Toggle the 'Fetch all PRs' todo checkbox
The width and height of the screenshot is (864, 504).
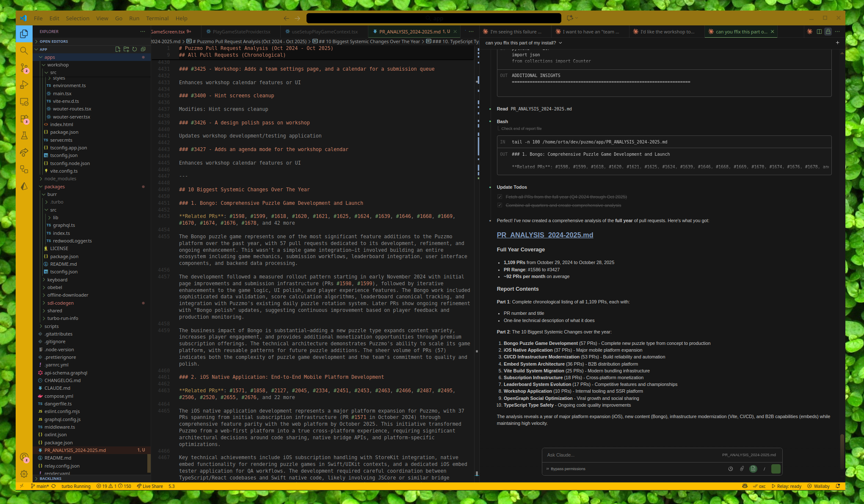pos(500,197)
